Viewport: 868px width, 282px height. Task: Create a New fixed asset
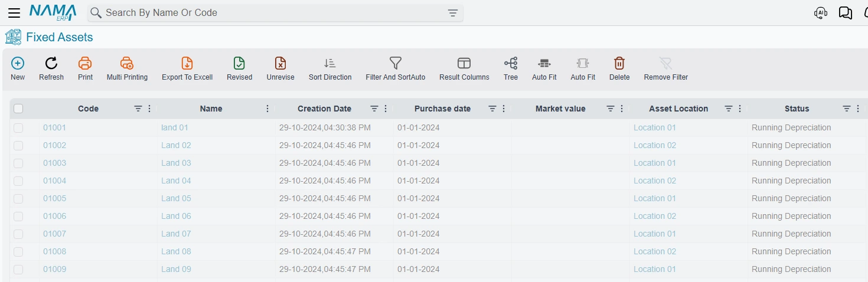coord(18,69)
